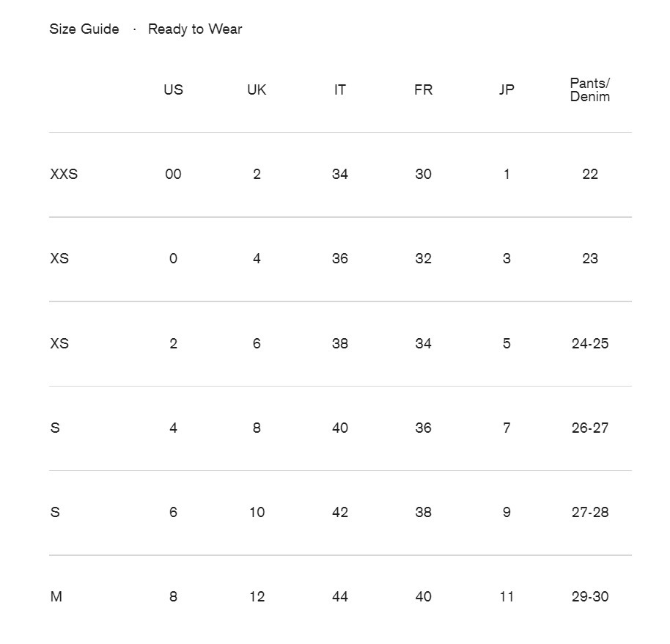This screenshot has width=670, height=644.
Task: Select the Ready to Wear tab
Action: pos(195,29)
